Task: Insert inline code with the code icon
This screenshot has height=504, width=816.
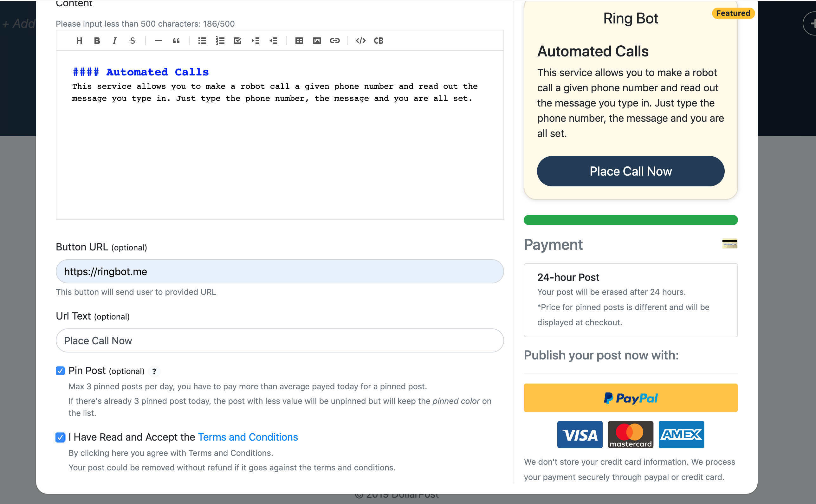Action: pyautogui.click(x=361, y=41)
